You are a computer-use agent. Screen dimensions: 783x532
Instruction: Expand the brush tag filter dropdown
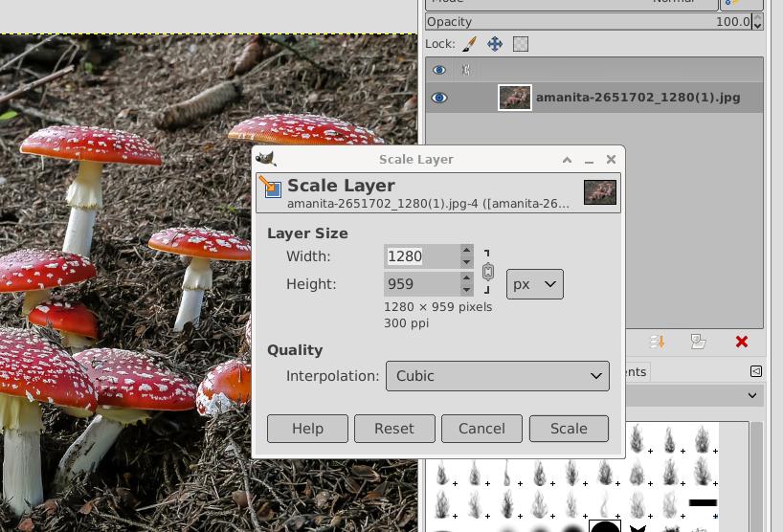click(752, 396)
